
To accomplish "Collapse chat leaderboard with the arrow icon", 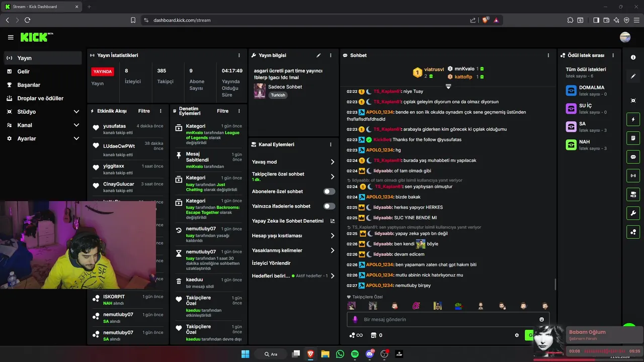I will point(448,86).
